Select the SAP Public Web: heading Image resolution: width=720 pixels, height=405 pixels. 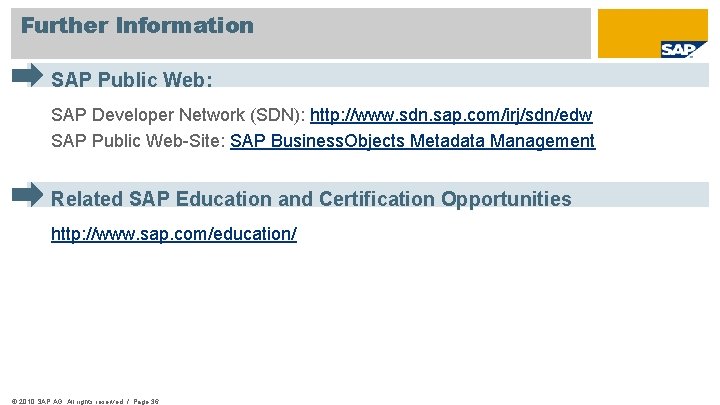132,78
